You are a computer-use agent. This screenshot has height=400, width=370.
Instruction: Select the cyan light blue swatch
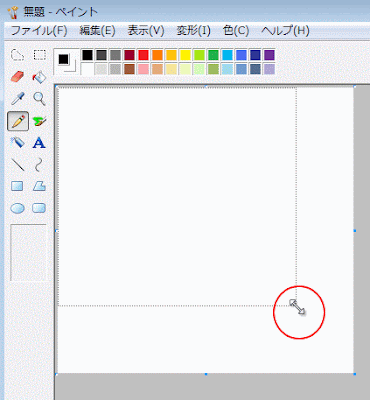227,55
